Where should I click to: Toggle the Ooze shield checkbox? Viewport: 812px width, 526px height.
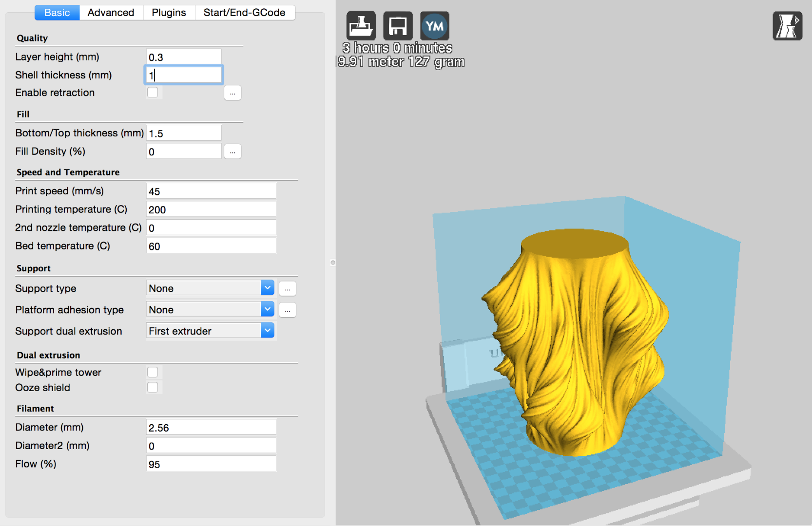[153, 387]
